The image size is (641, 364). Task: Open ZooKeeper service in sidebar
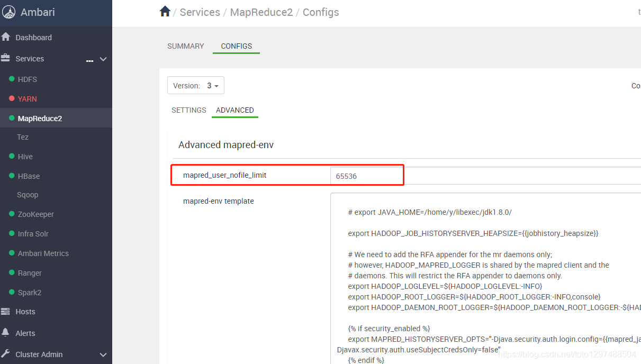click(36, 214)
